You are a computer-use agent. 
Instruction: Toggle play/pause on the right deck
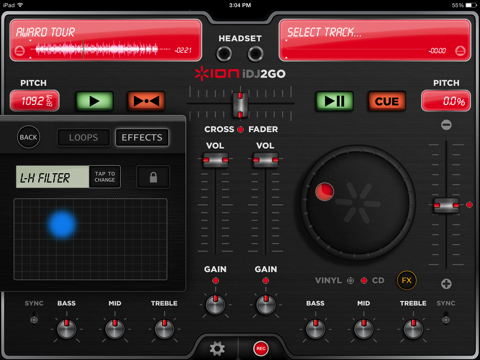coord(335,101)
